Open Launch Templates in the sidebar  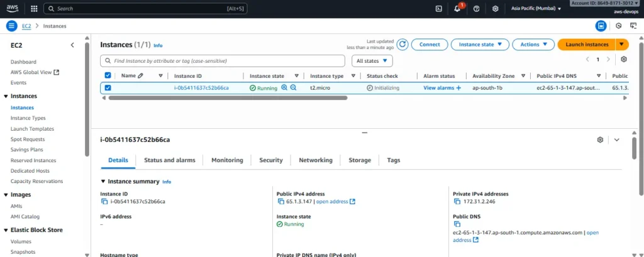32,128
